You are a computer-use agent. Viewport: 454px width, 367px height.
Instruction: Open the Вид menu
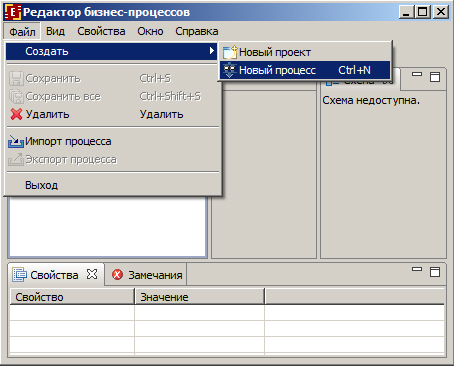pyautogui.click(x=55, y=31)
